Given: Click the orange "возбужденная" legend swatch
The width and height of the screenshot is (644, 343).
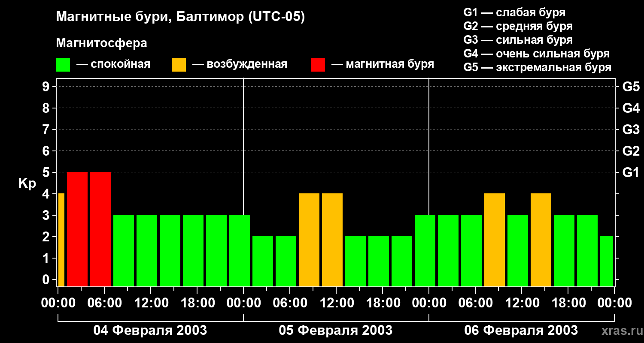Looking at the screenshot, I should [179, 65].
